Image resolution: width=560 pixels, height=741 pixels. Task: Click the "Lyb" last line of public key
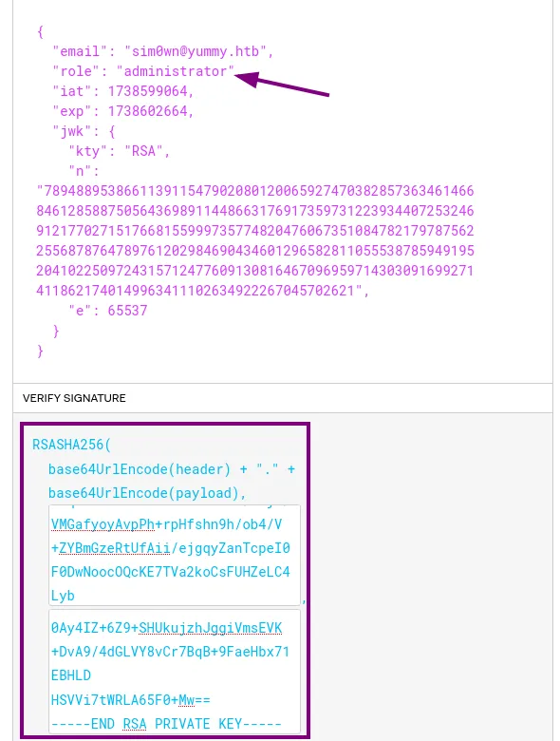[63, 596]
